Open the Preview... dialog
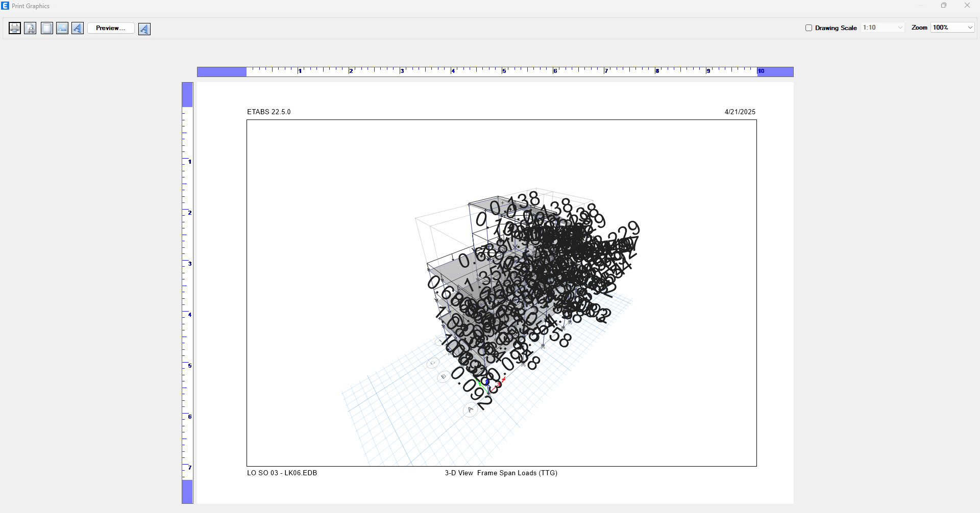This screenshot has height=513, width=980. point(111,28)
